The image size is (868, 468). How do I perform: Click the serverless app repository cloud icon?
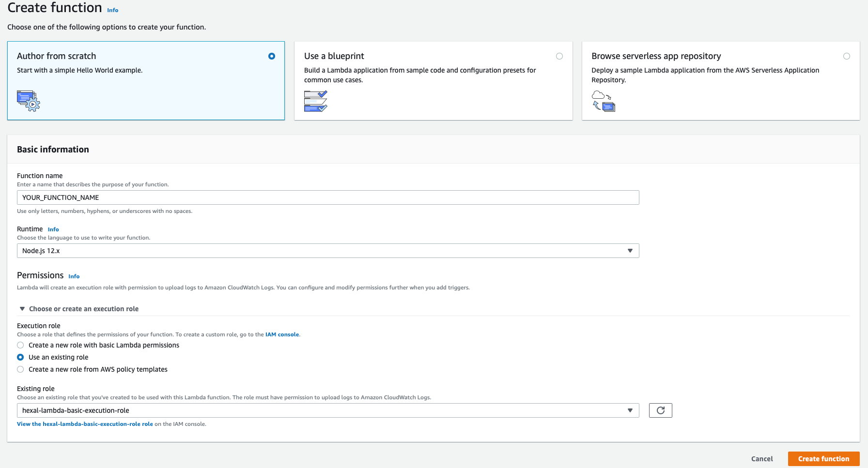coord(603,101)
